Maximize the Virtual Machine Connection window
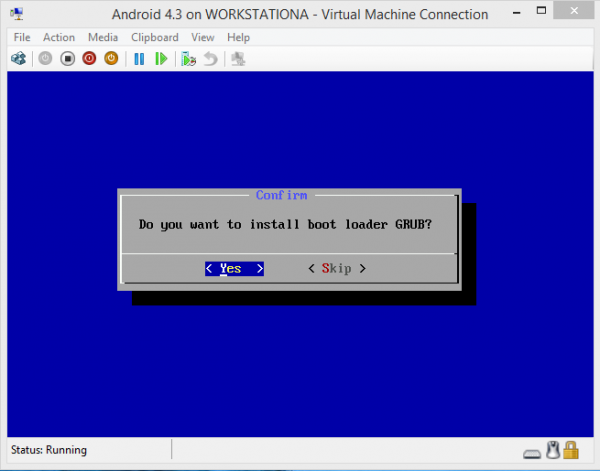 [541, 11]
